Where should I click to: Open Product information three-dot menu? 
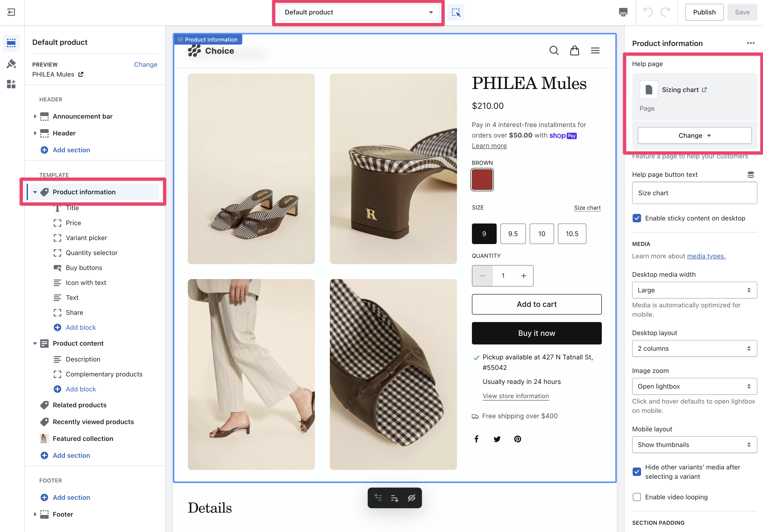click(x=750, y=43)
